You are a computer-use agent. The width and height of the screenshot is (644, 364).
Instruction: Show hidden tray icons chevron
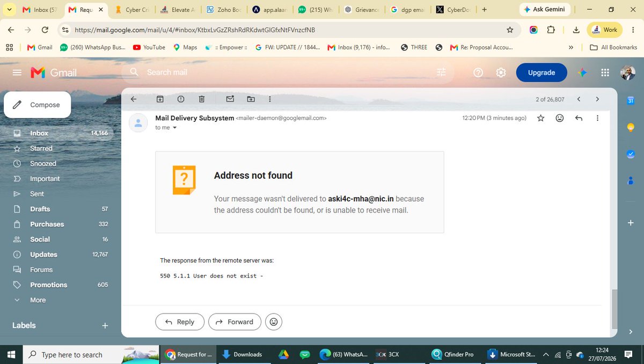(x=546, y=354)
